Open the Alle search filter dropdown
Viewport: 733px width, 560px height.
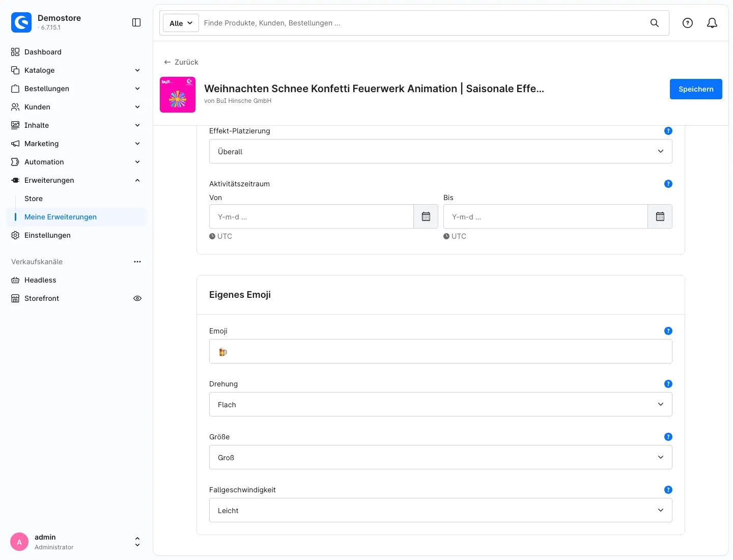pyautogui.click(x=181, y=23)
